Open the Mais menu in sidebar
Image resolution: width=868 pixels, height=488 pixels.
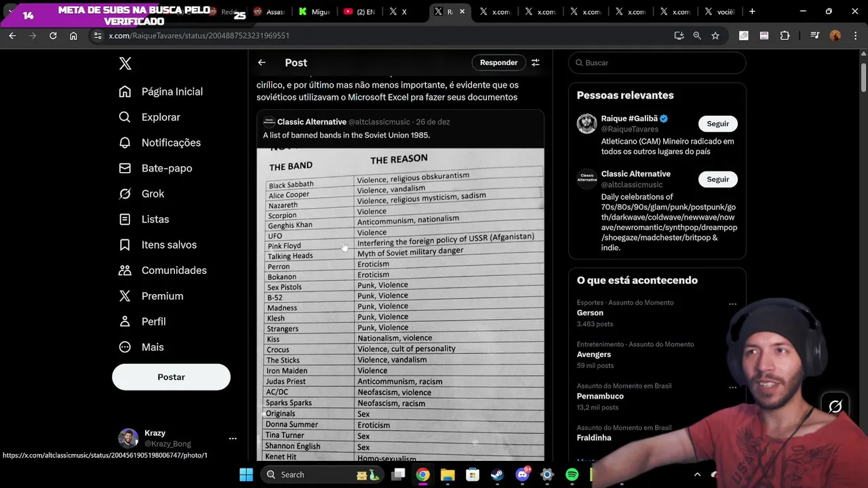[x=141, y=347]
